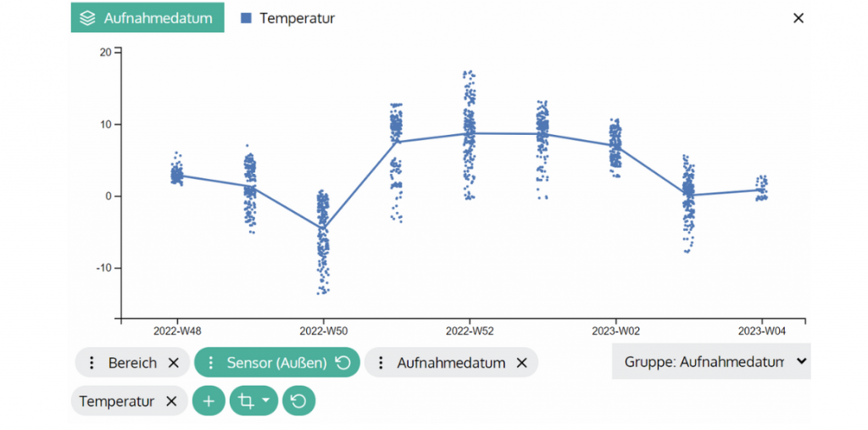
Task: Open the Gruppe: Aufnahmedatum dropdown
Action: 710,361
